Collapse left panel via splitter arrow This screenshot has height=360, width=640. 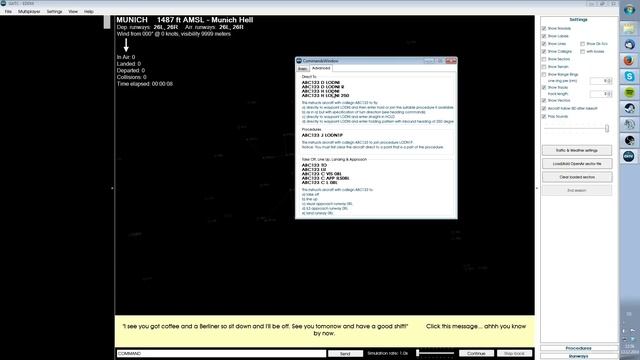112,188
